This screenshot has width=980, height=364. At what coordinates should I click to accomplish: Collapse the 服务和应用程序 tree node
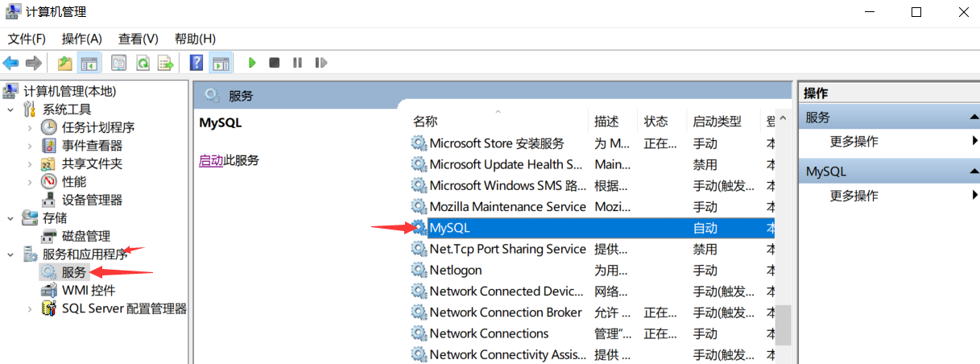click(10, 254)
